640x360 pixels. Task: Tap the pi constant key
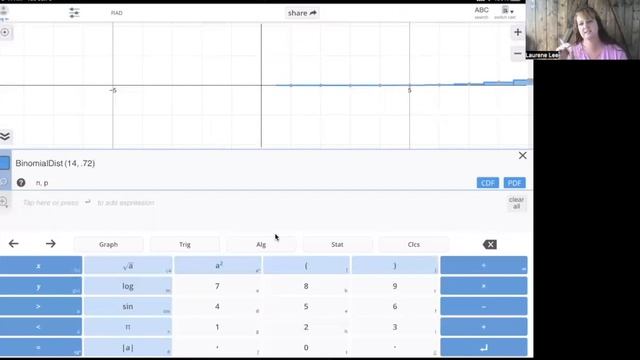(x=128, y=327)
